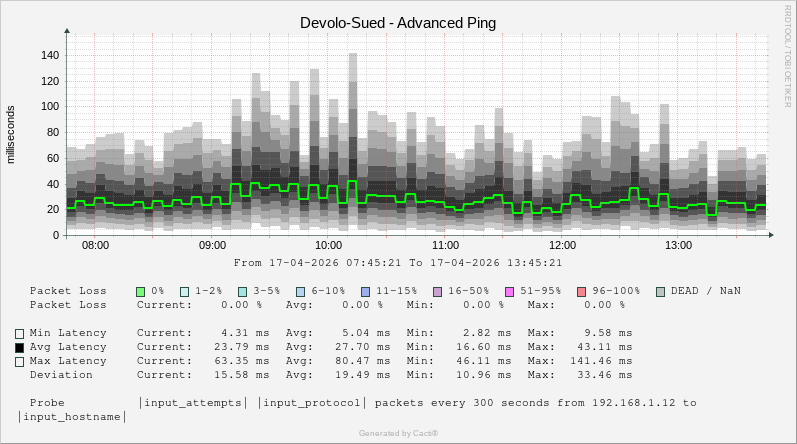Click the input_attempts placeholder in Probe line
Screen dimensions: 797x444
[193, 403]
